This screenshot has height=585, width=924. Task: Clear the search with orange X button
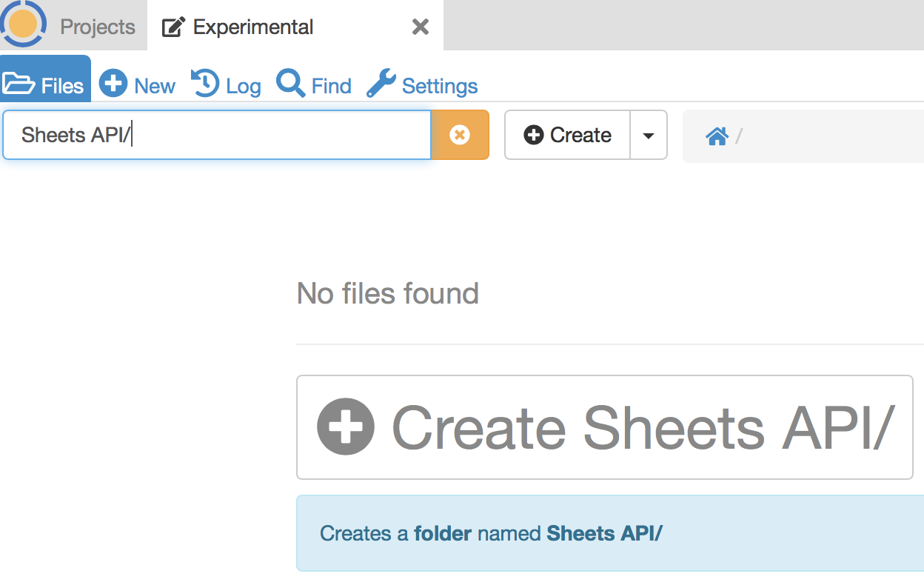tap(460, 135)
